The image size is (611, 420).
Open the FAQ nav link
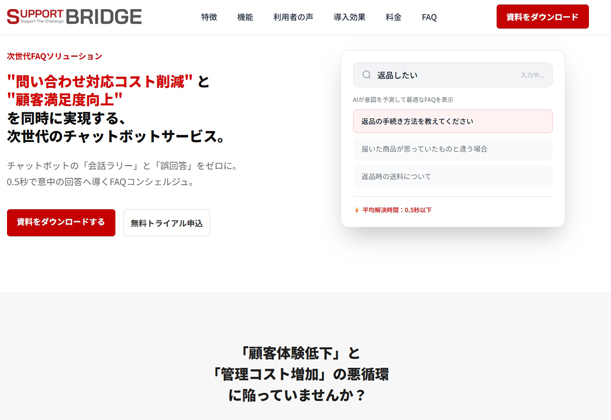(x=429, y=17)
